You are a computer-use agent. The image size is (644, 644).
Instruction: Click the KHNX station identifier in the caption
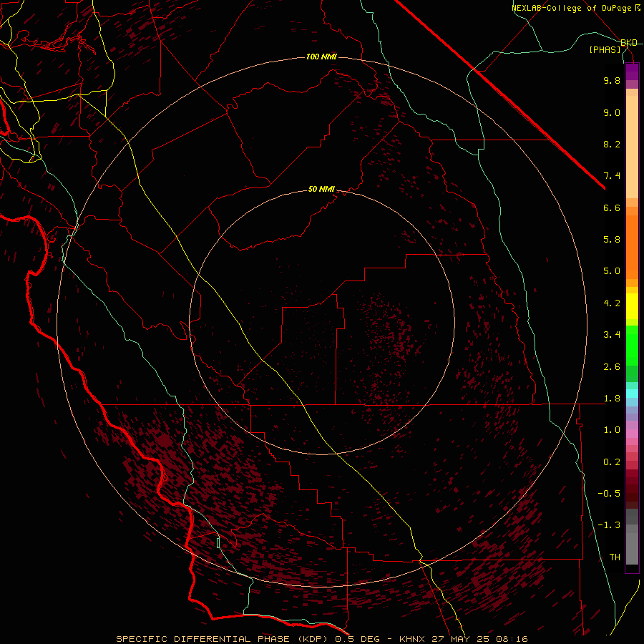click(x=413, y=639)
